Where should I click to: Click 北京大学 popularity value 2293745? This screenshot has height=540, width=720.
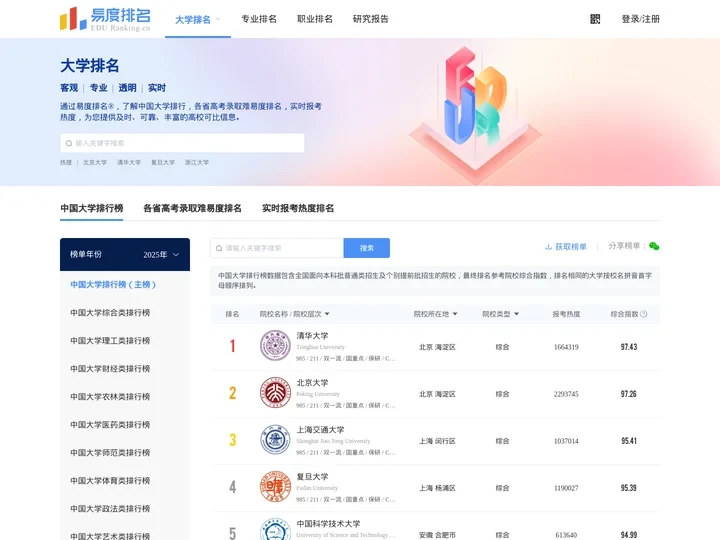(x=566, y=394)
